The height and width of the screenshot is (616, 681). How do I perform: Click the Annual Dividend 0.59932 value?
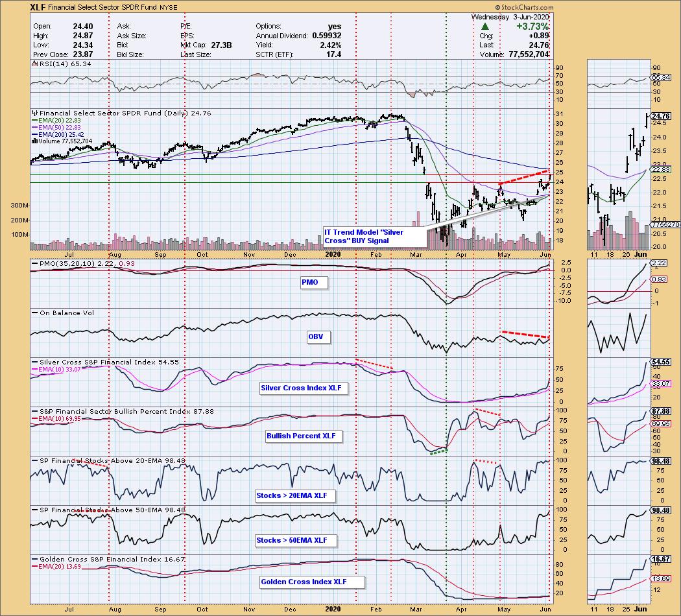click(x=327, y=36)
